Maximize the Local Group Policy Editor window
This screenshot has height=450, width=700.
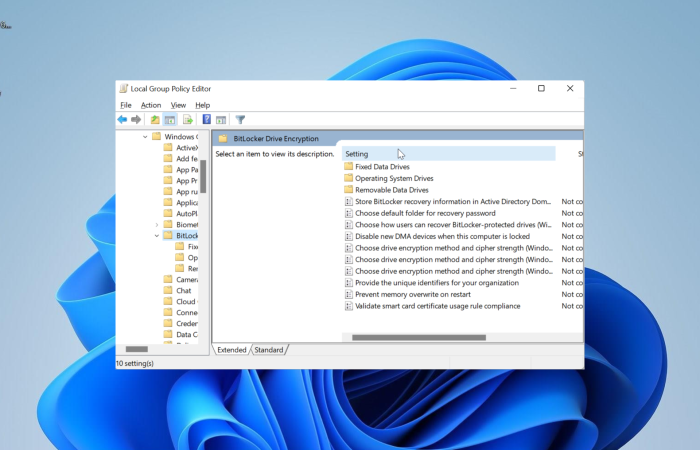541,88
